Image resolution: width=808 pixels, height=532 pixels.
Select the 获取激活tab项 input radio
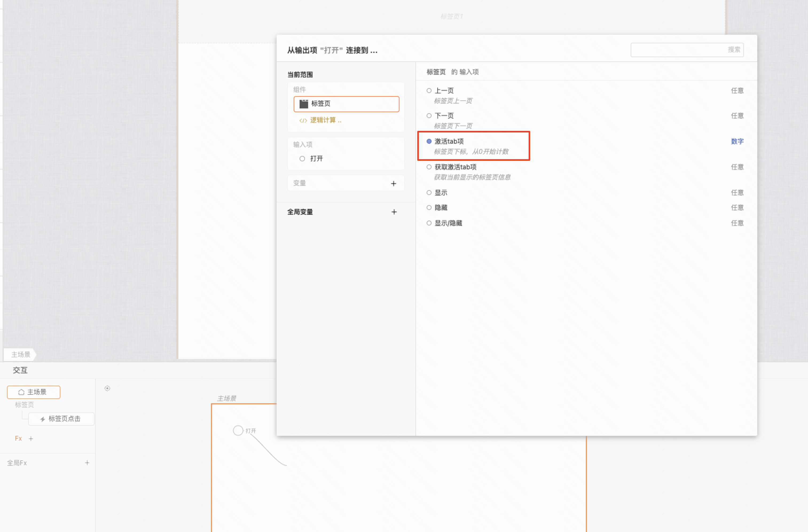[429, 167]
